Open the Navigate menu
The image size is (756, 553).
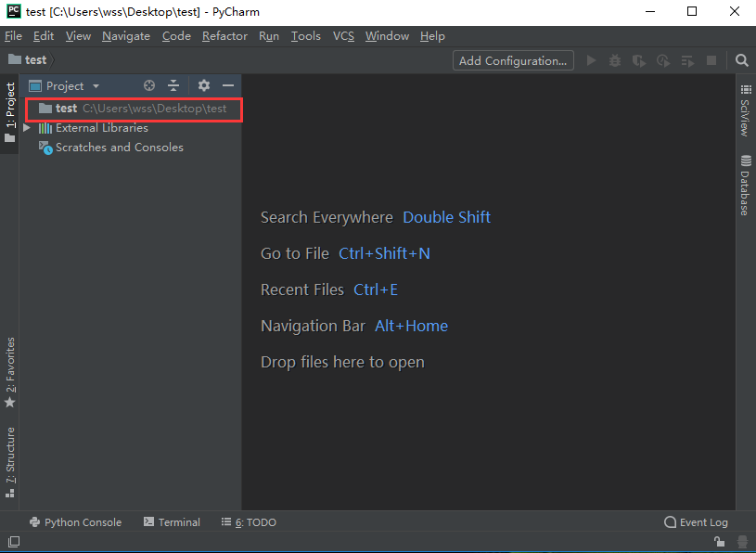tap(126, 36)
